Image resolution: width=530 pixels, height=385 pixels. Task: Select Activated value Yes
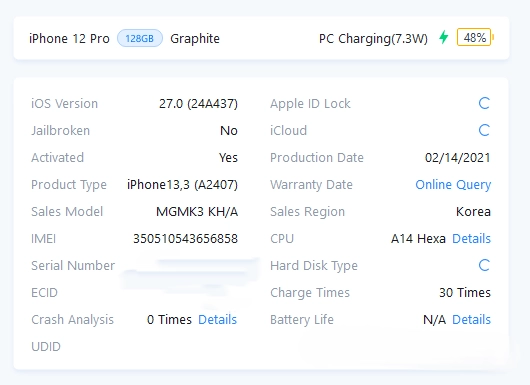(228, 158)
